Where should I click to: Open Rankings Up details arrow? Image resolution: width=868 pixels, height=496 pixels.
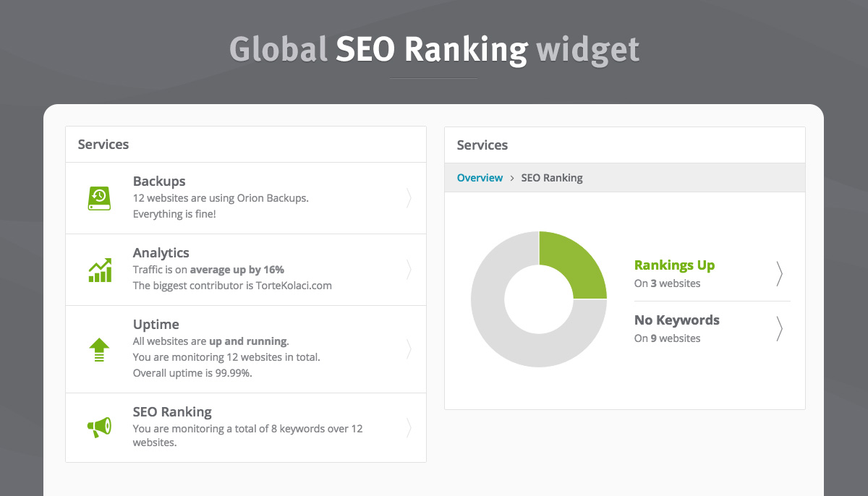[x=779, y=273]
